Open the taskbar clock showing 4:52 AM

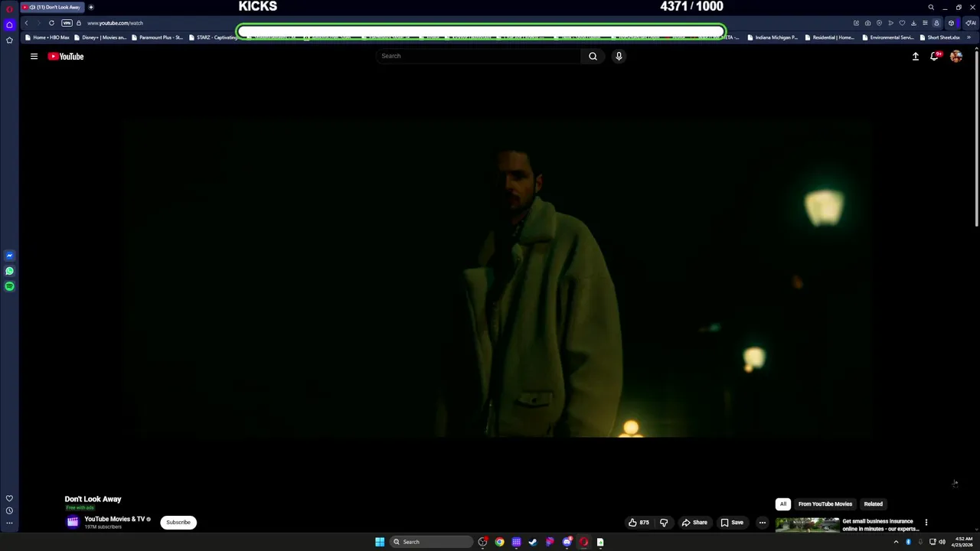pyautogui.click(x=963, y=542)
